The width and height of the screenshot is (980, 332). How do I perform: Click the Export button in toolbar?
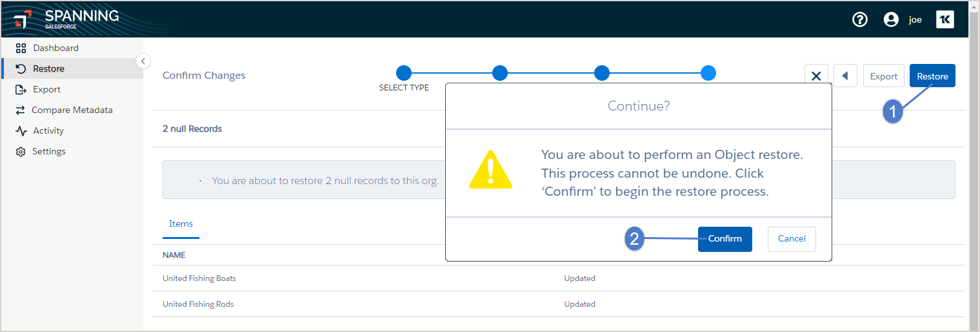tap(884, 76)
